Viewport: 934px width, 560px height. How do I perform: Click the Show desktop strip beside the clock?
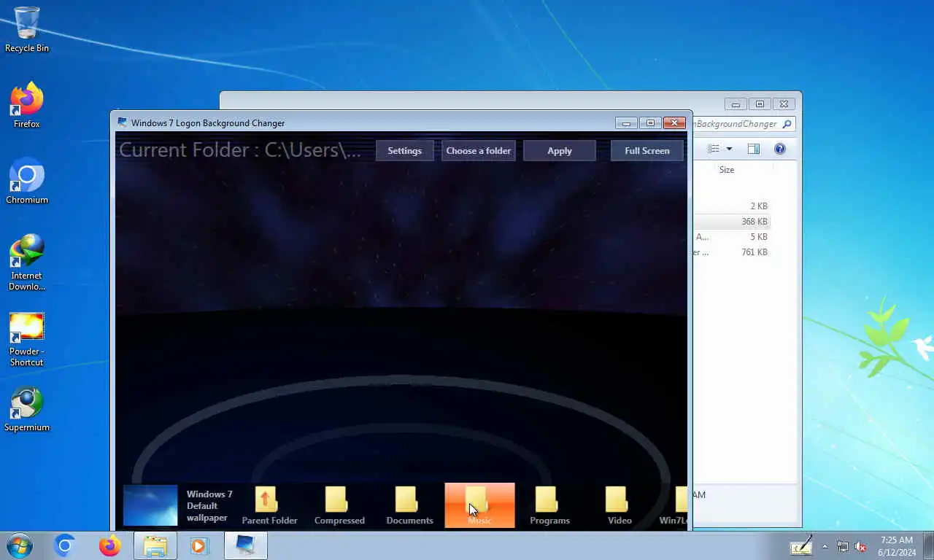click(x=928, y=546)
